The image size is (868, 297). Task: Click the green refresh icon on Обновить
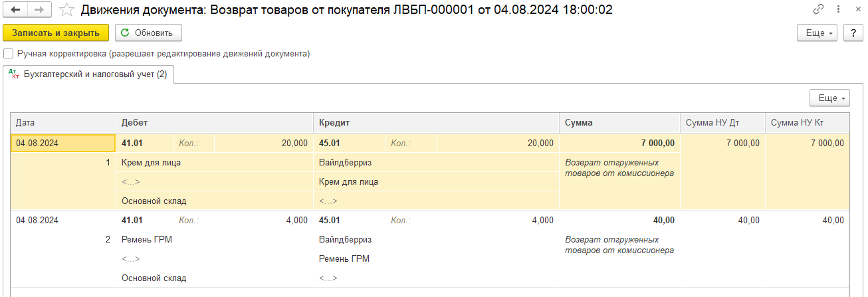coord(125,33)
